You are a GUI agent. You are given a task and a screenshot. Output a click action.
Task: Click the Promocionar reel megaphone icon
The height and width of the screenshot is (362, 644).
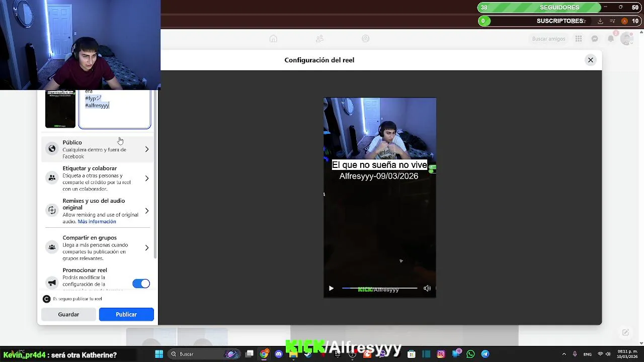tap(52, 283)
